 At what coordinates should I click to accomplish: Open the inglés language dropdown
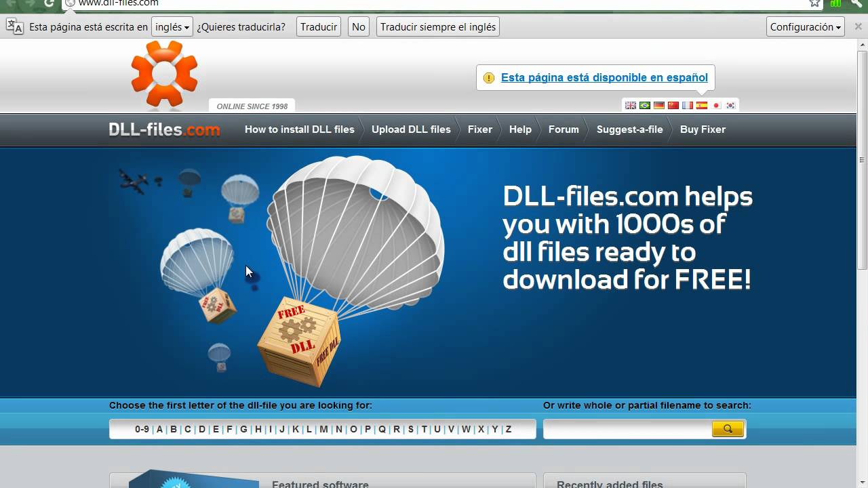coord(172,27)
